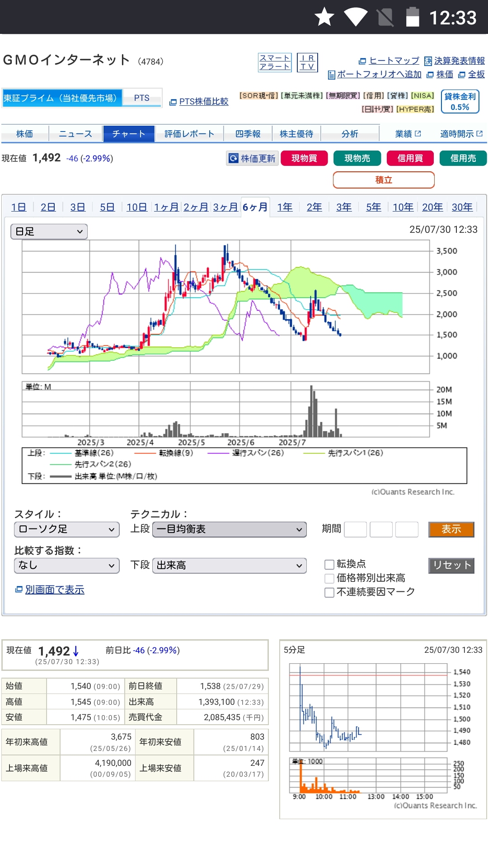Focus the first 期間 input field
488x868 pixels.
pos(356,529)
